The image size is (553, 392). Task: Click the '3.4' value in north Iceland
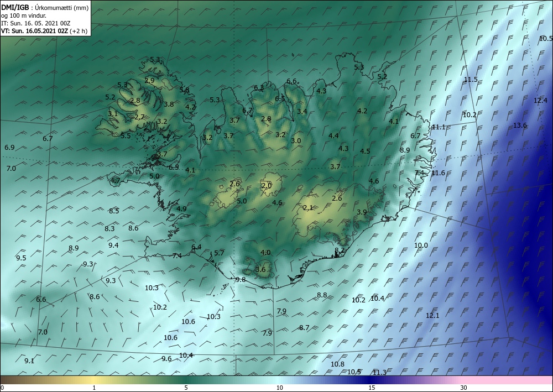[x=302, y=111]
